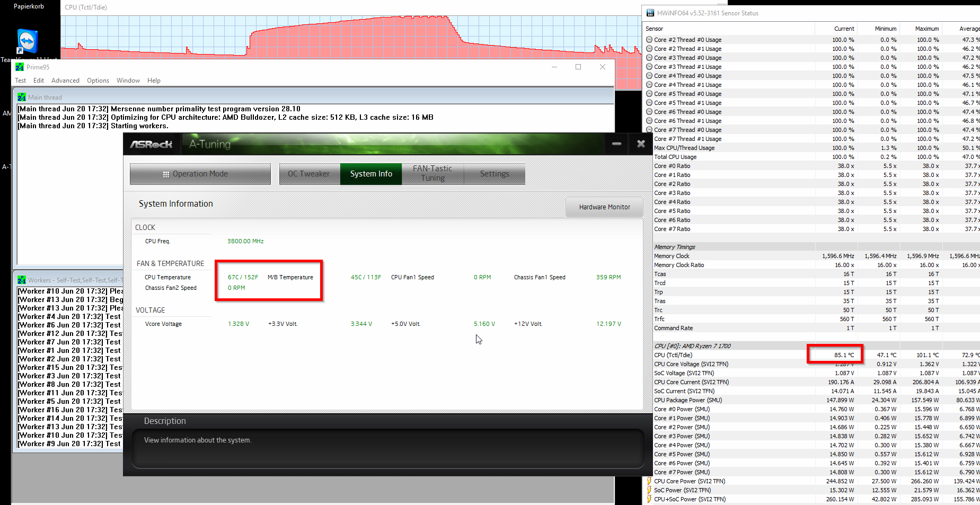Minimize the A-Tuning window

(616, 144)
